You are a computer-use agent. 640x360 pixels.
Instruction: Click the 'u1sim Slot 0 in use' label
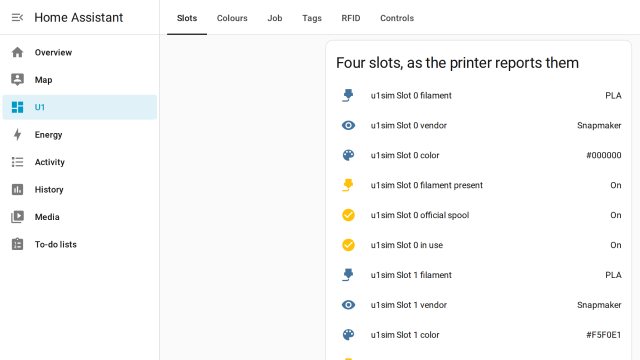pos(407,245)
